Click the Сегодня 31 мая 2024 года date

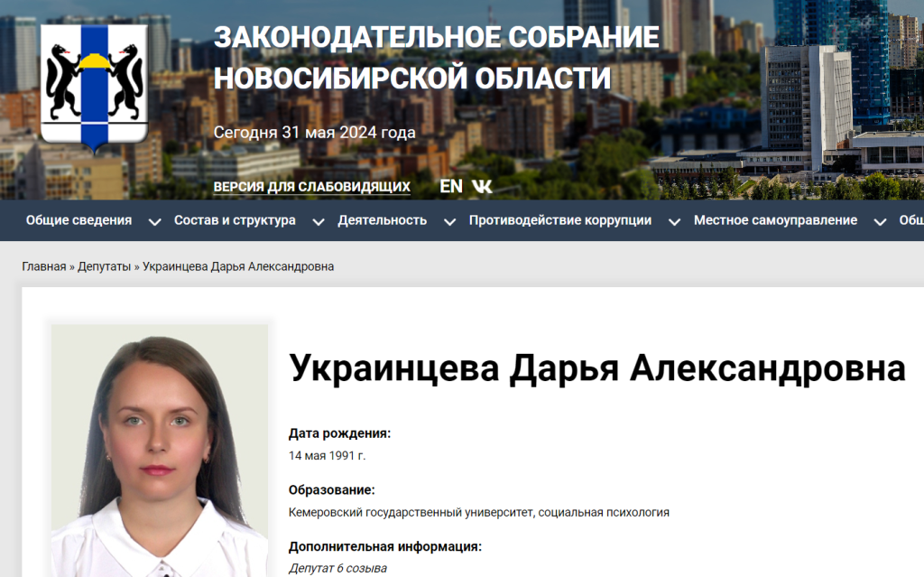pyautogui.click(x=314, y=133)
